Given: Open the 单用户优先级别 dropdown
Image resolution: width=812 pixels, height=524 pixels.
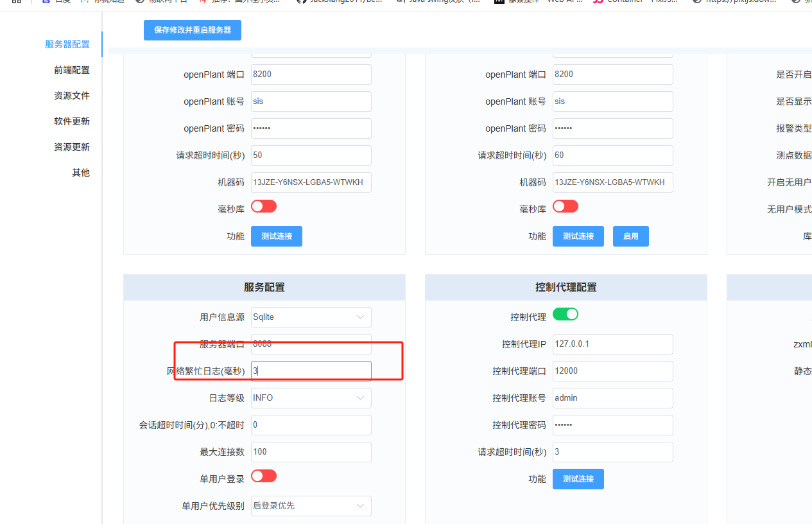Looking at the screenshot, I should point(311,505).
